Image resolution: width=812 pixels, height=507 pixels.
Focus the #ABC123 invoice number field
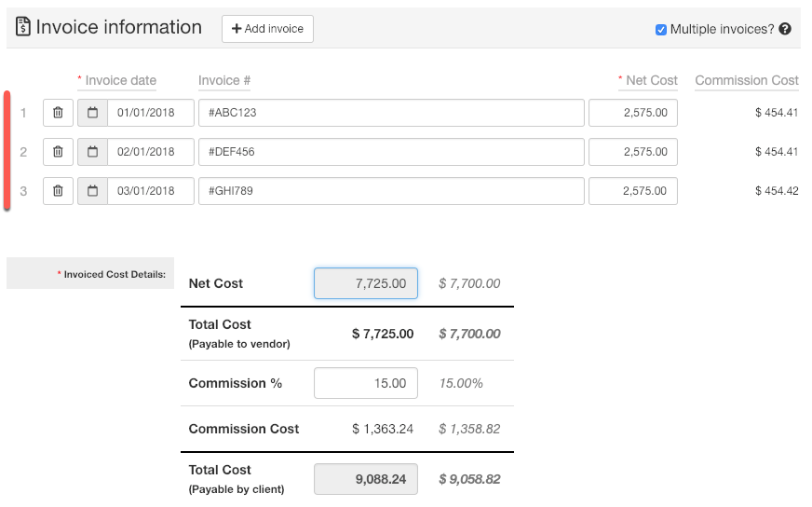(391, 113)
